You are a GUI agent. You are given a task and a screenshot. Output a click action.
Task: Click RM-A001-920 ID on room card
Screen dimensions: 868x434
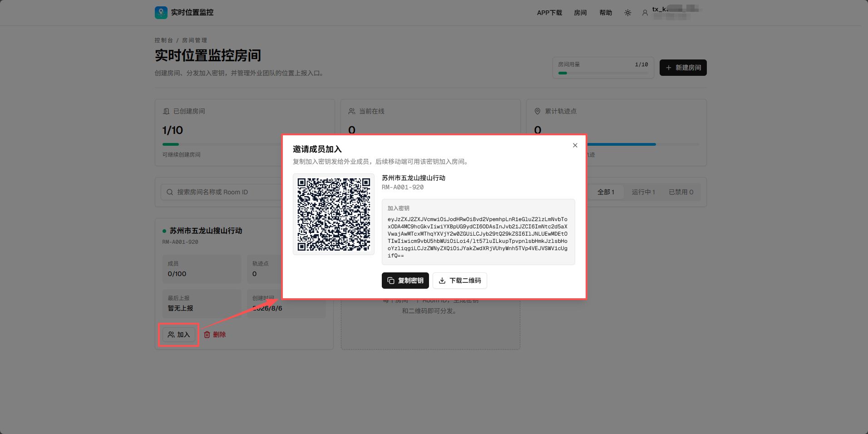click(180, 242)
